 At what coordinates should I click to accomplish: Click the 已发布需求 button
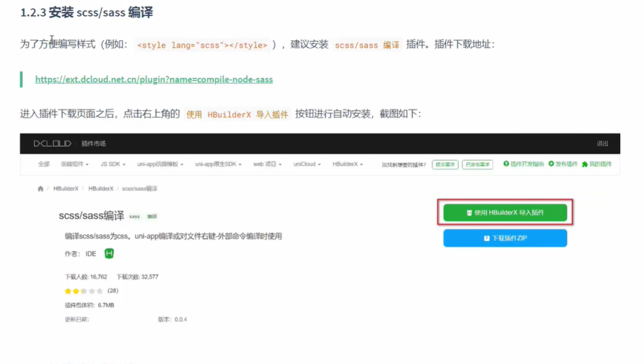click(x=477, y=165)
